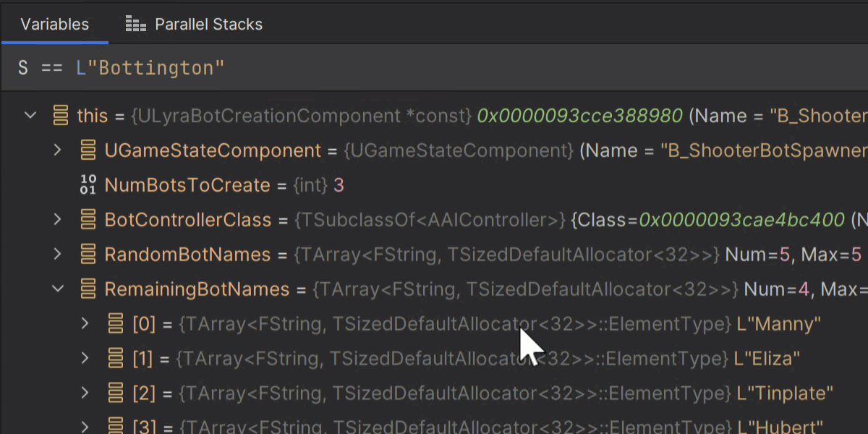The width and height of the screenshot is (868, 434).
Task: Click the struct icon beside 'this'
Action: tap(61, 115)
